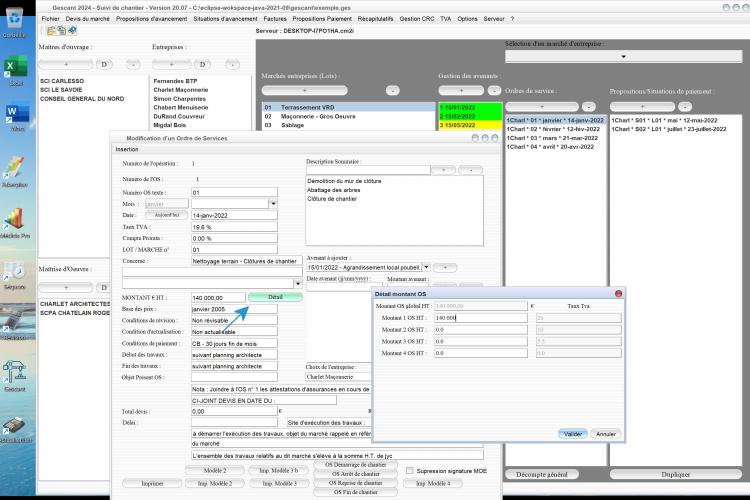
Task: Click the green Détail button
Action: [x=275, y=297]
